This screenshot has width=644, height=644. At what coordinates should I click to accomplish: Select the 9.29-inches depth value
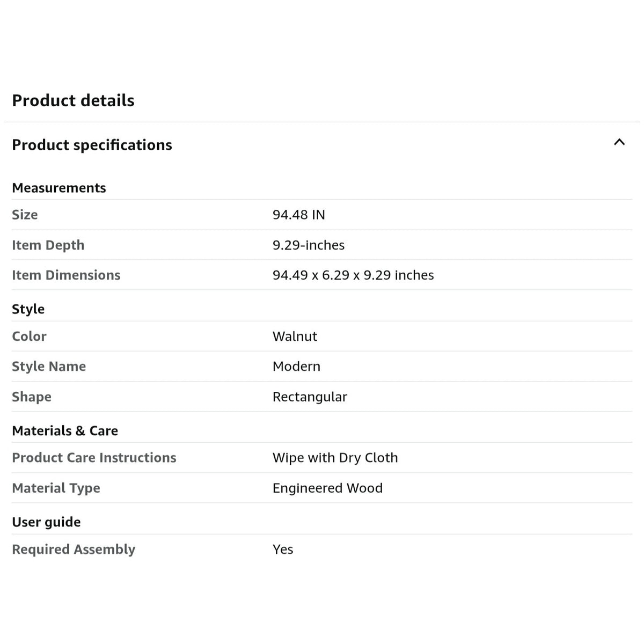(309, 245)
